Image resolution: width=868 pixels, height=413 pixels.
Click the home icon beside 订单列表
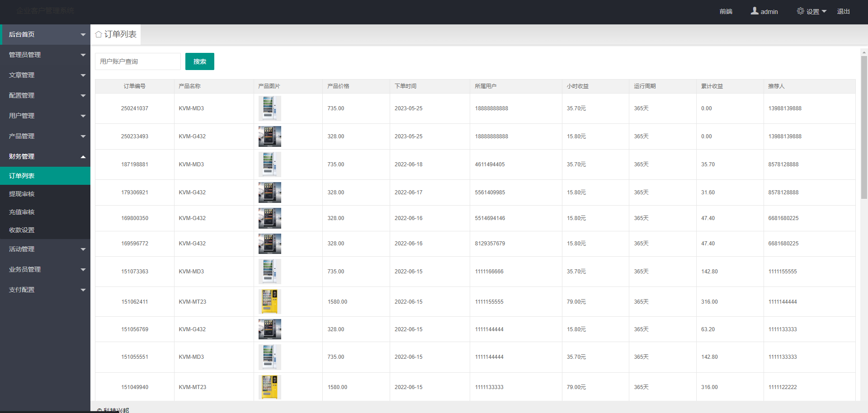[x=99, y=34]
